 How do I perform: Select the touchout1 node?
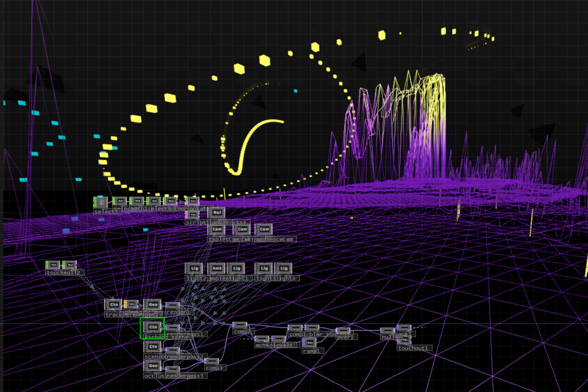[405, 341]
